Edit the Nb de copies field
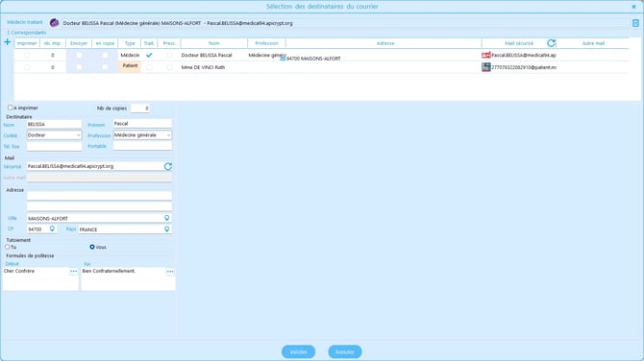 (140, 108)
